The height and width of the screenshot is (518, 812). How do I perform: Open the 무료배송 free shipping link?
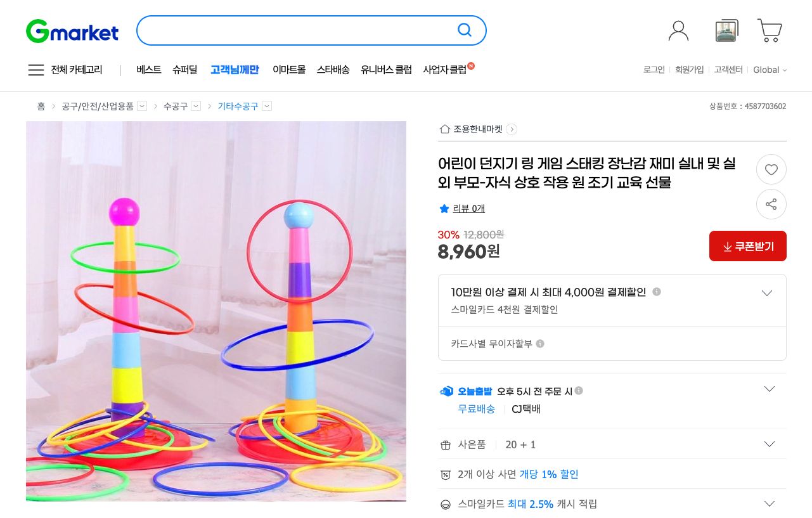click(x=477, y=409)
